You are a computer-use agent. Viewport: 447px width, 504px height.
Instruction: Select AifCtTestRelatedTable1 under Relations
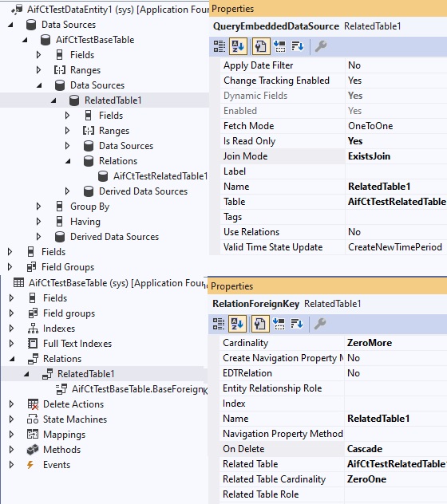(x=160, y=176)
